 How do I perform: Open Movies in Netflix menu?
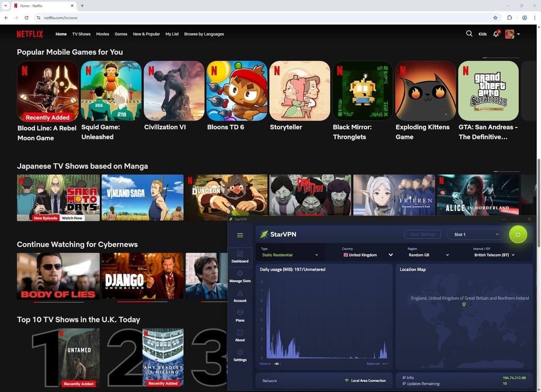coord(102,34)
